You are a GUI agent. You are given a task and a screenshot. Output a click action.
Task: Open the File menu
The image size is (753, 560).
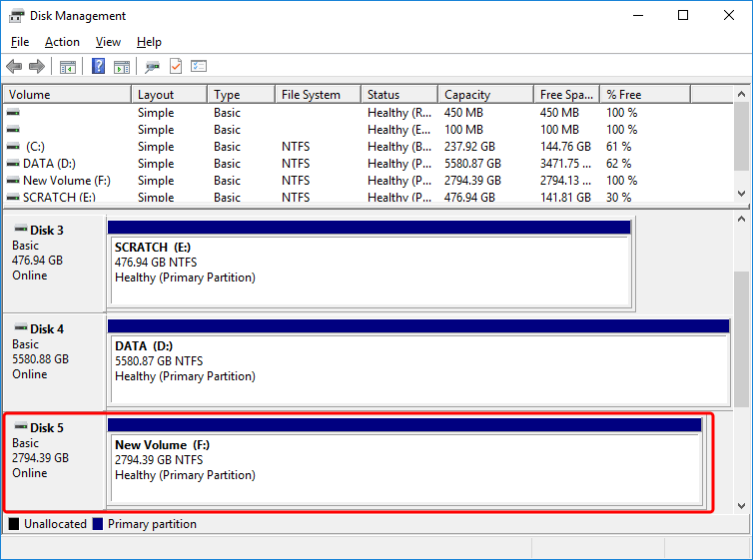pyautogui.click(x=20, y=42)
